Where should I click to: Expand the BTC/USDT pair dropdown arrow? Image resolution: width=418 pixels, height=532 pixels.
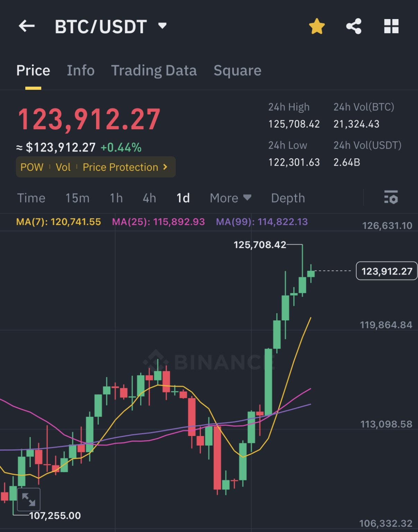pyautogui.click(x=162, y=26)
